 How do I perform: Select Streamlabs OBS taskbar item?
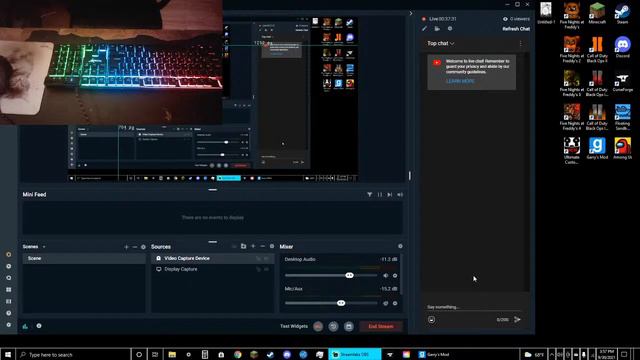(355, 354)
